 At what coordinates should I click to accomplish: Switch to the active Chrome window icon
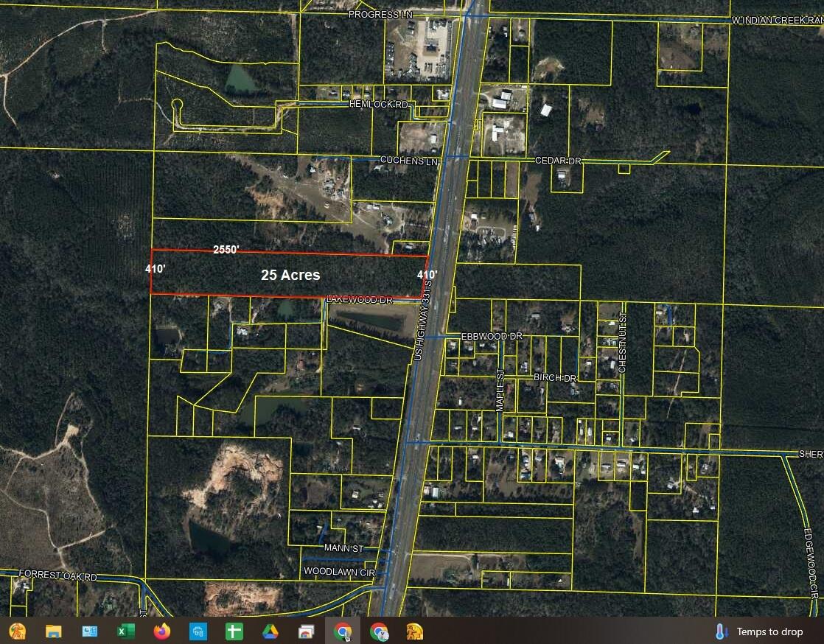coord(343,631)
